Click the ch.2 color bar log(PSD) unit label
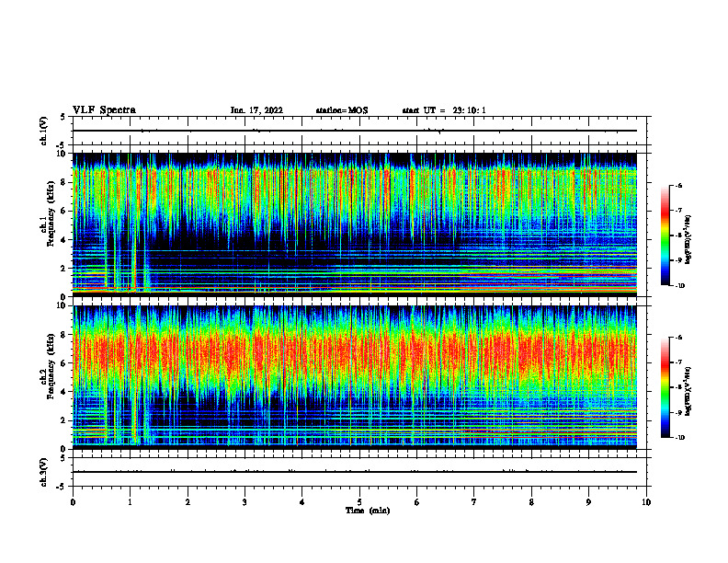 (688, 389)
